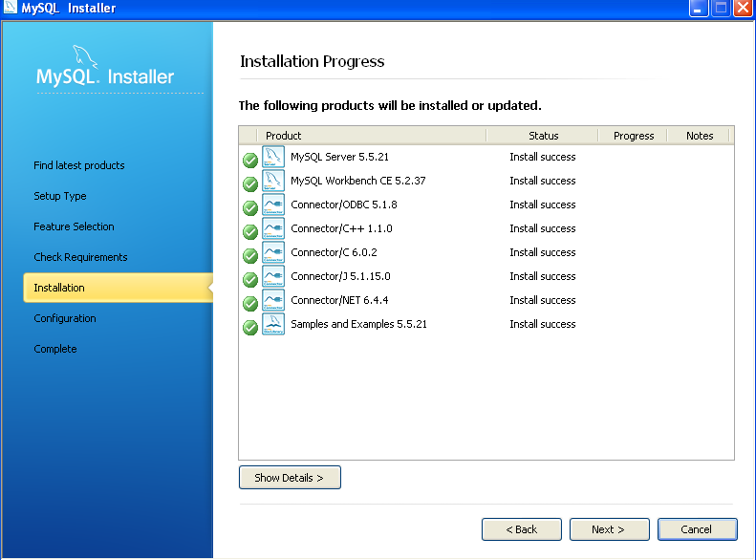
Task: Select the highlighted Installation step
Action: click(x=119, y=288)
